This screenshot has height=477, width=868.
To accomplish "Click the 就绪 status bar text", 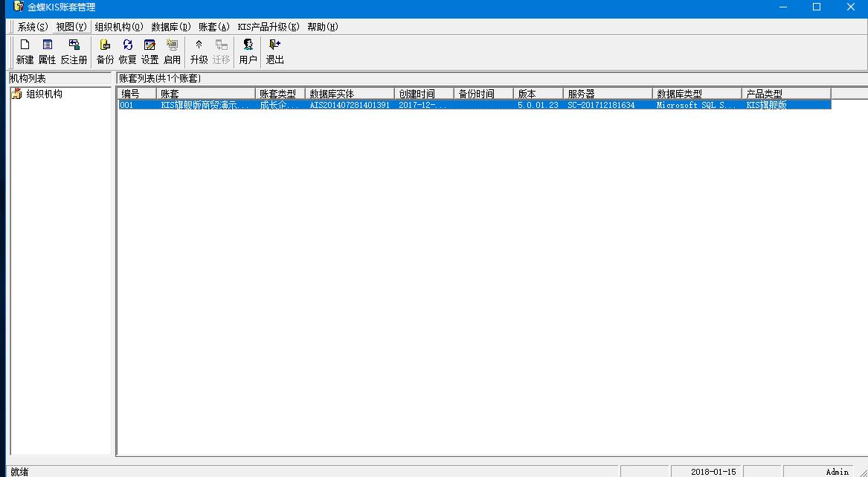I will pyautogui.click(x=20, y=472).
